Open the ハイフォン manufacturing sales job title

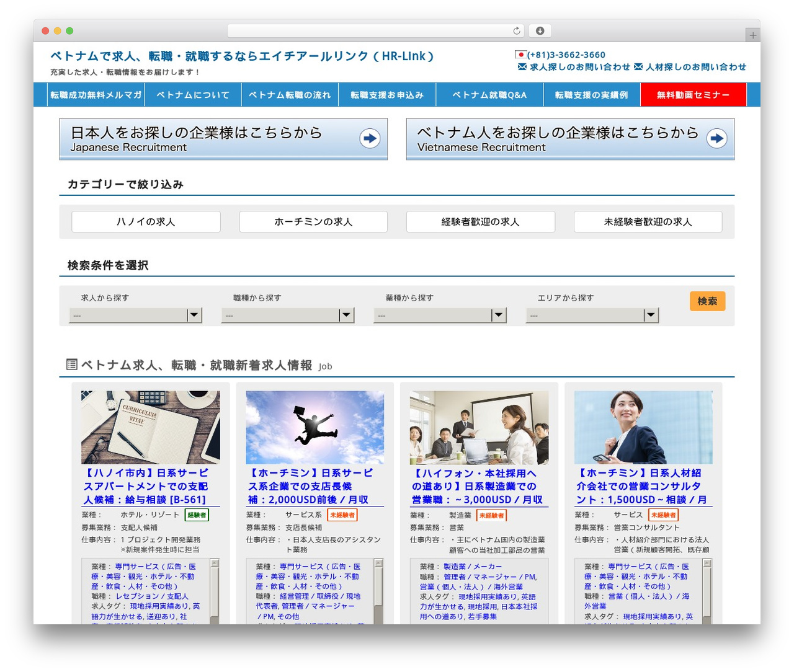tap(477, 486)
